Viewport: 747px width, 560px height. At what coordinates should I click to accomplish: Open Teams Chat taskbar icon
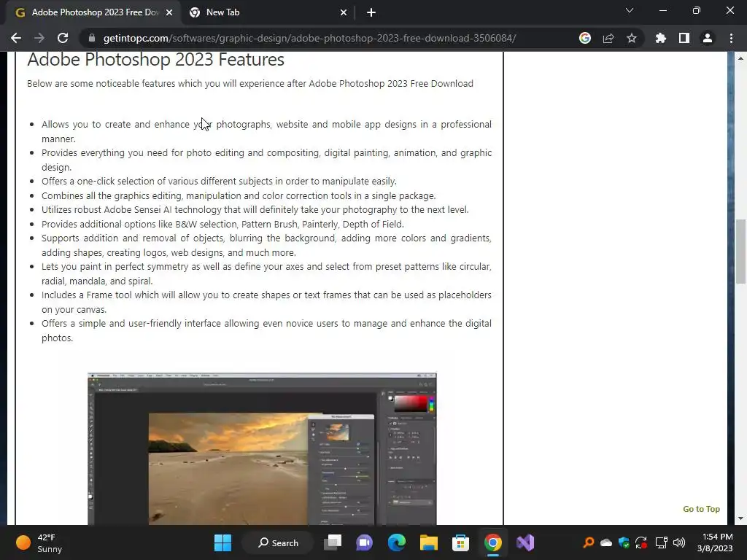(x=365, y=542)
